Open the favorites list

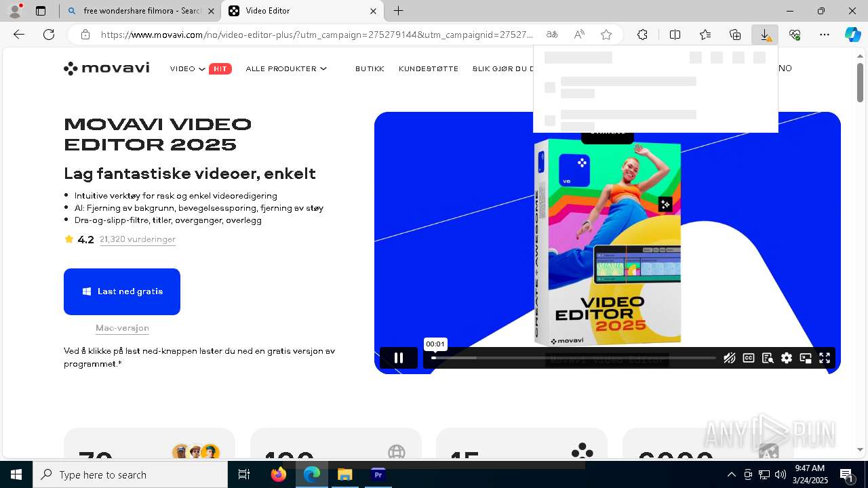pos(705,35)
